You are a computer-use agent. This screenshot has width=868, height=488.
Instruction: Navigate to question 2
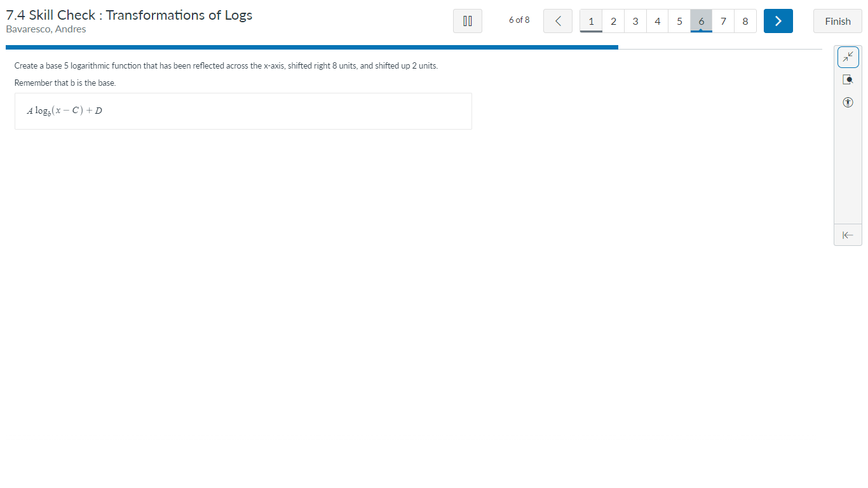point(613,20)
